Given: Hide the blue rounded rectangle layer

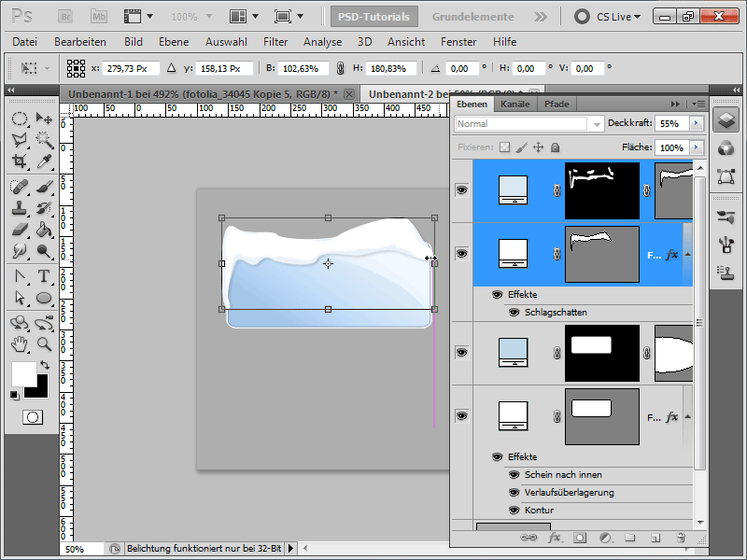Looking at the screenshot, I should coord(461,353).
